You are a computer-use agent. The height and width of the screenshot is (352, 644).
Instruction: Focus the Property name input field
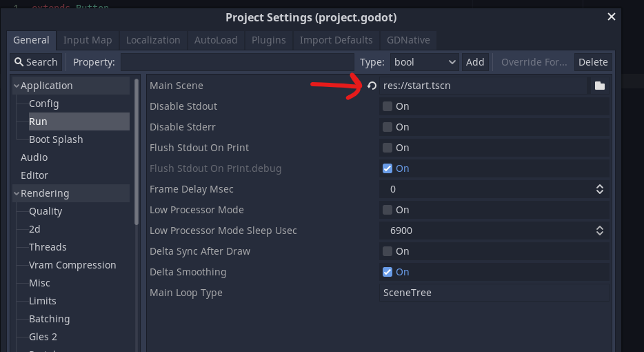pyautogui.click(x=237, y=62)
